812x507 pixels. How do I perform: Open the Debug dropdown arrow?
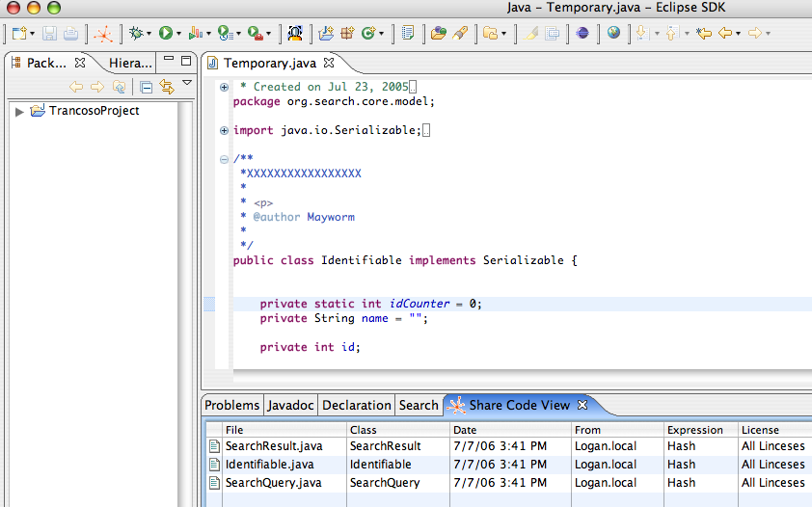point(149,34)
